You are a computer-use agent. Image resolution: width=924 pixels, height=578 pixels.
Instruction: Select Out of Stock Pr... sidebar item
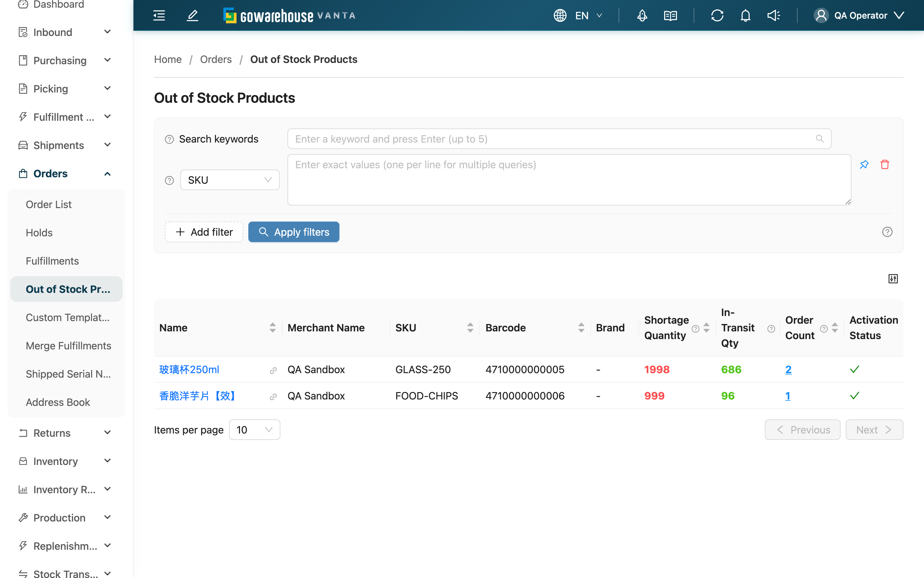tap(66, 289)
